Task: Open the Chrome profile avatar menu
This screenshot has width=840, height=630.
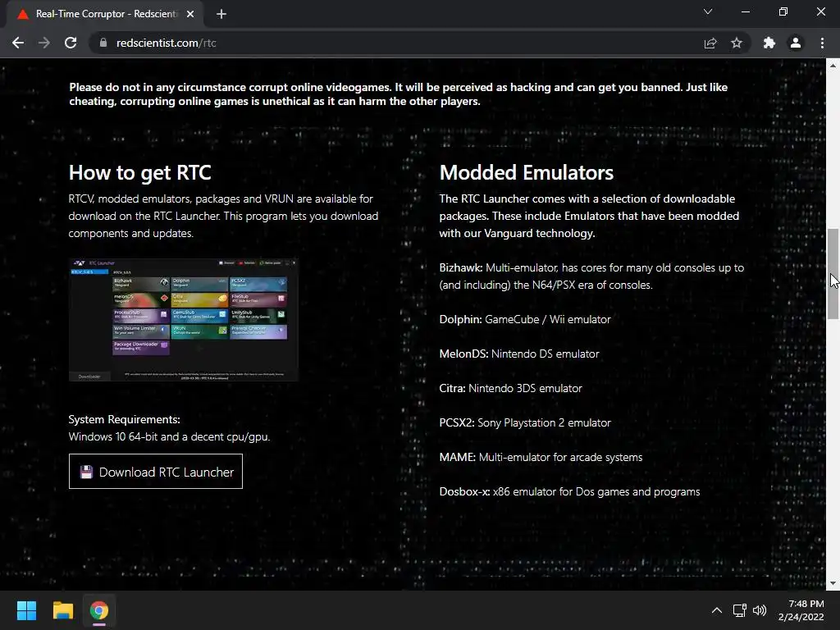Action: coord(796,43)
